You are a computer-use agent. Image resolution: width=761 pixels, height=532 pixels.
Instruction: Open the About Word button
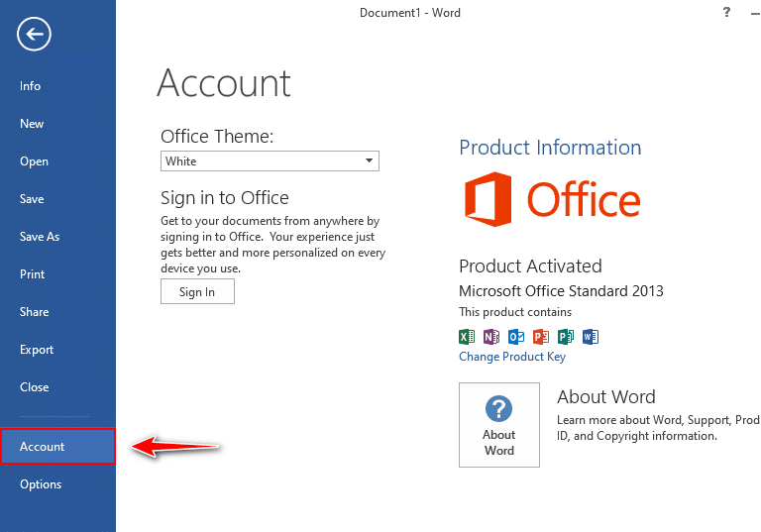(499, 425)
